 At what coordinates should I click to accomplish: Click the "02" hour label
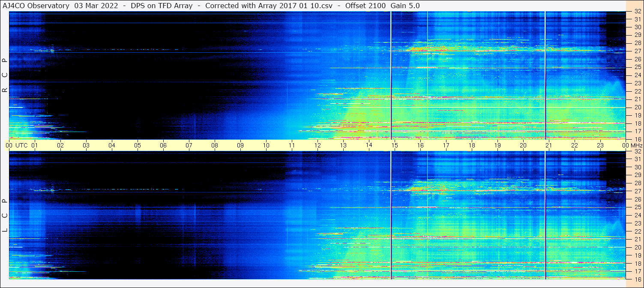[60, 146]
